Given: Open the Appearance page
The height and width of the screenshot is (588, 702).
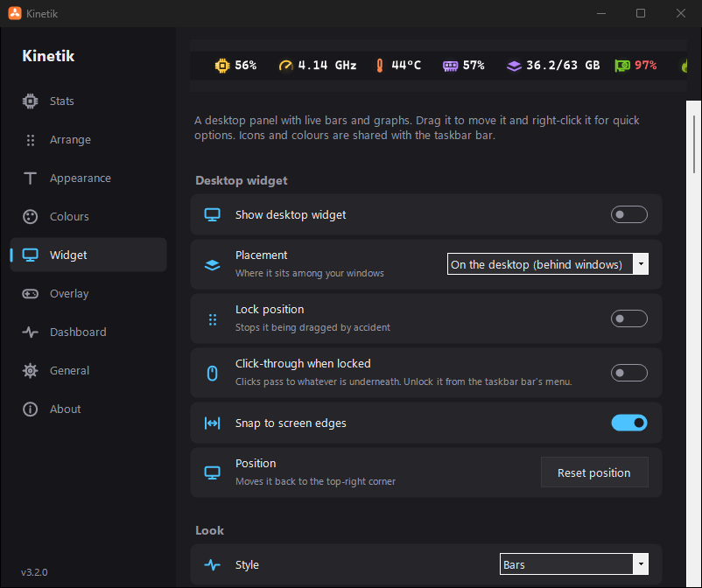Looking at the screenshot, I should click(x=88, y=178).
